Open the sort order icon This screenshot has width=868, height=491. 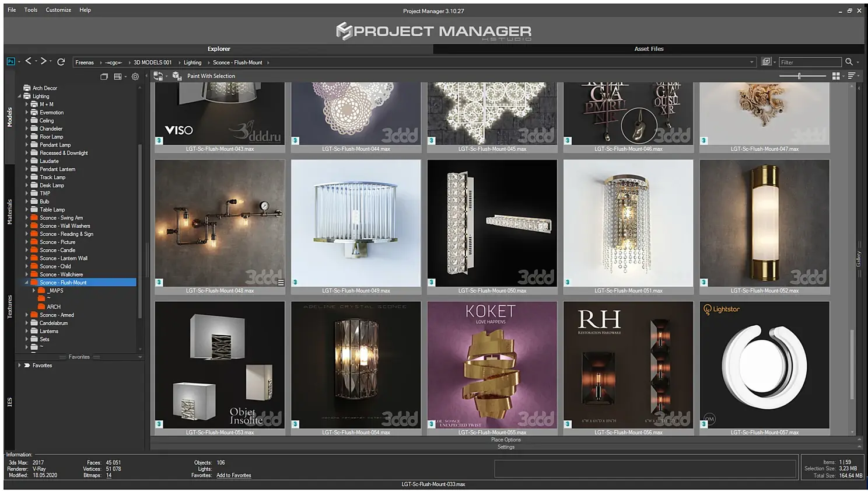click(x=852, y=76)
